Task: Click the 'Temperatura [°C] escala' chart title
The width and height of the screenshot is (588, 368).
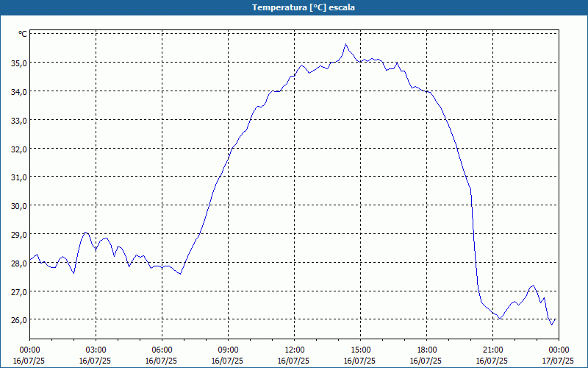Action: pyautogui.click(x=294, y=7)
